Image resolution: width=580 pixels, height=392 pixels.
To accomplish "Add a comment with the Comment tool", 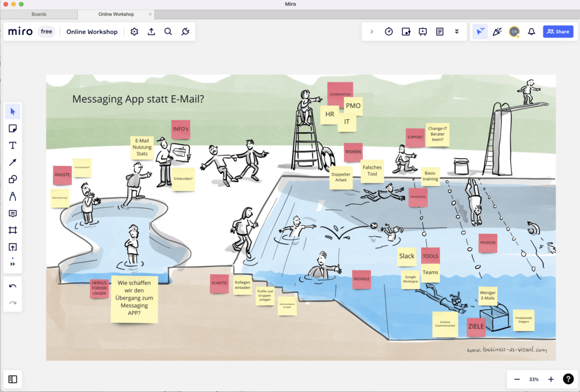I will coord(13,213).
